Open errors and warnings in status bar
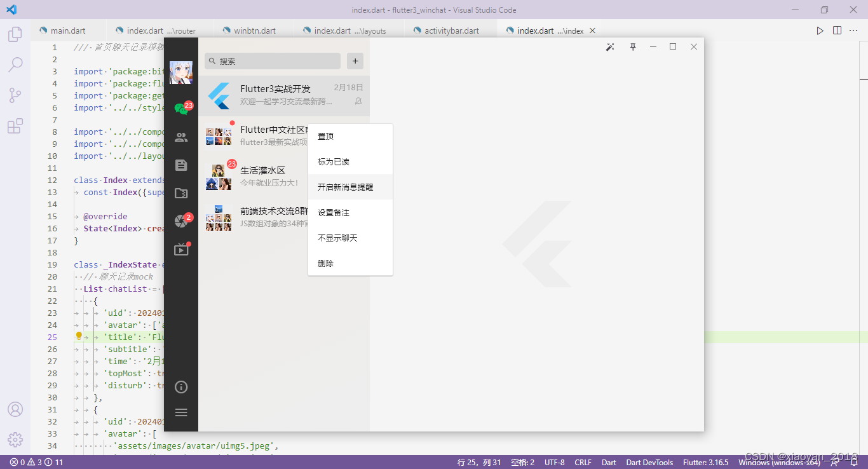 pyautogui.click(x=36, y=462)
